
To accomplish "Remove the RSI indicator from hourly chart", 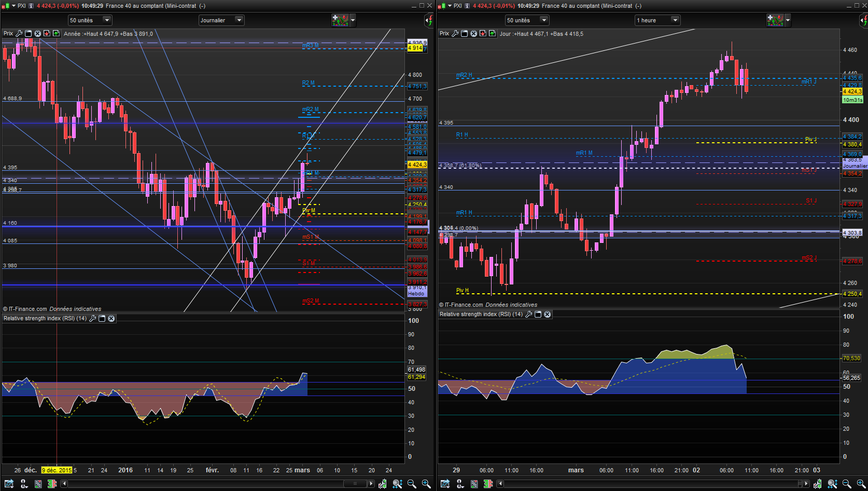I will (x=547, y=315).
